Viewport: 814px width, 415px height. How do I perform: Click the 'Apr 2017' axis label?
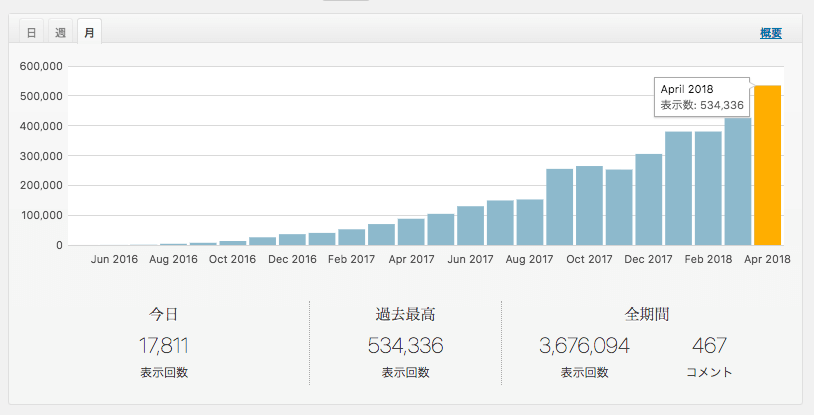[x=411, y=259]
